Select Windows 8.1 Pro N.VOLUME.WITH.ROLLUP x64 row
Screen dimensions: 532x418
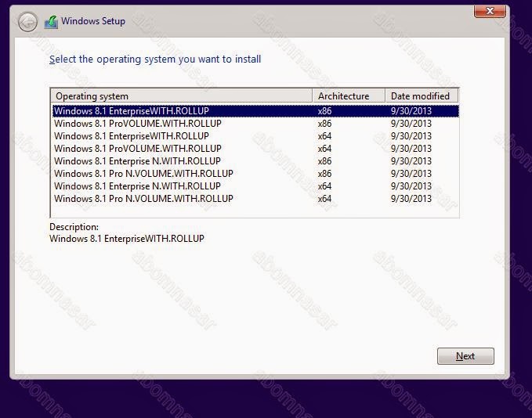tap(255, 199)
